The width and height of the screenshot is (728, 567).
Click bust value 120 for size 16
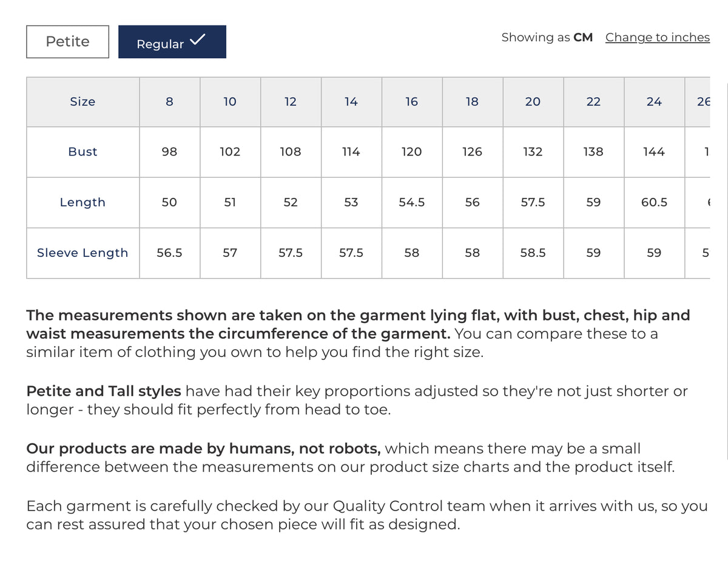coord(411,152)
